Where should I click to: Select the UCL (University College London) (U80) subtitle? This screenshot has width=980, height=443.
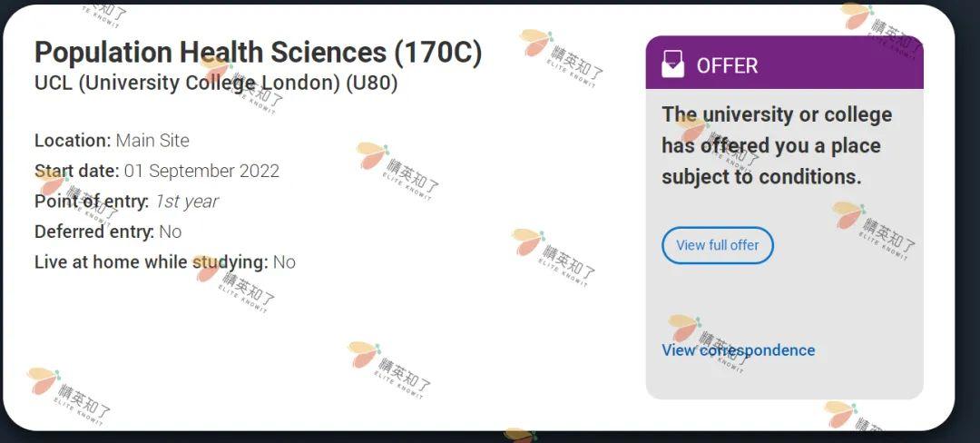click(216, 83)
